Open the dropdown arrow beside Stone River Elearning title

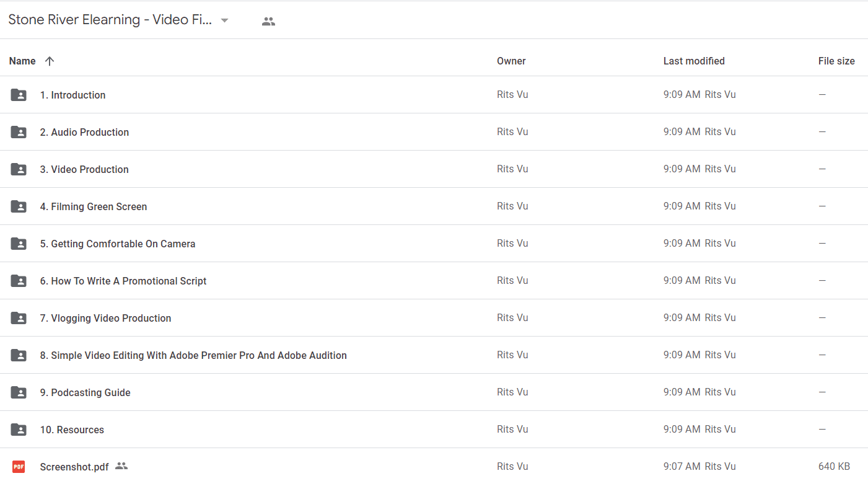(225, 20)
